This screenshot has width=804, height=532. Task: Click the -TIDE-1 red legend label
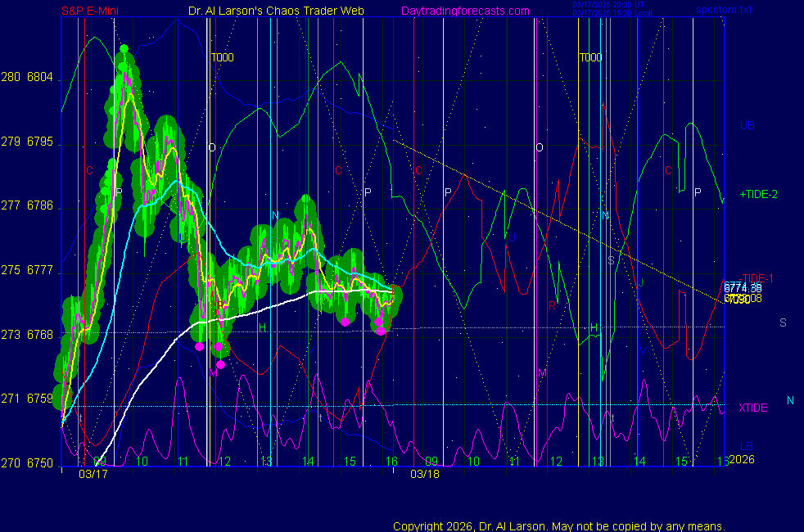point(756,278)
